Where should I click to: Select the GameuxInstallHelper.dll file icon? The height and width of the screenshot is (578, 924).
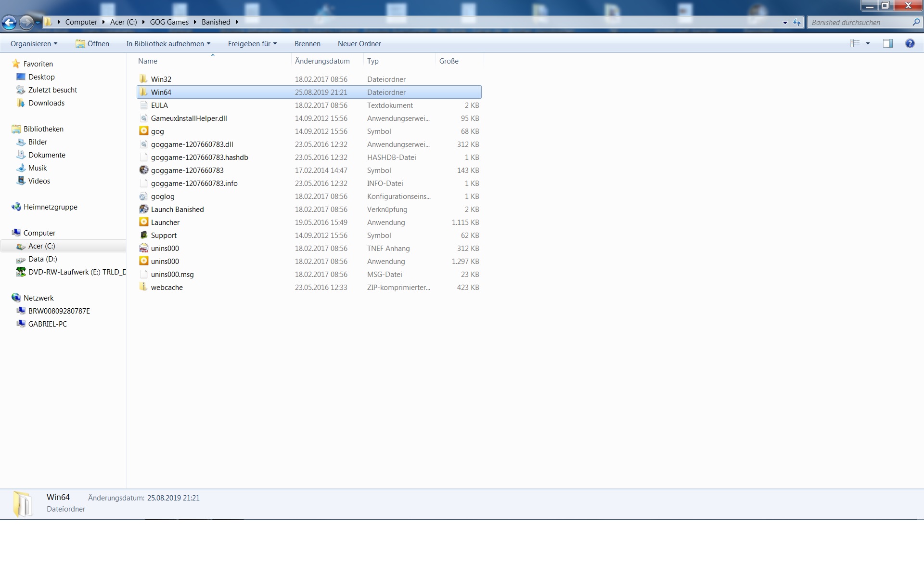tap(143, 118)
